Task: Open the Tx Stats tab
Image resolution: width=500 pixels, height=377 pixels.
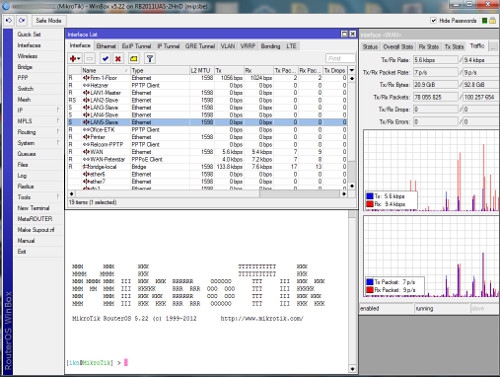Action: coord(454,47)
